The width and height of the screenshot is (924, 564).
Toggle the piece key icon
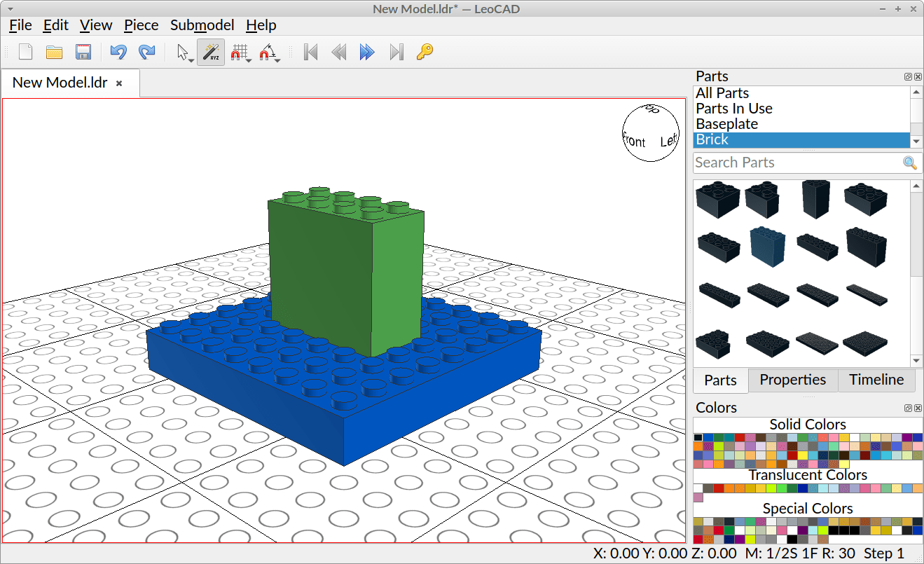tap(424, 51)
